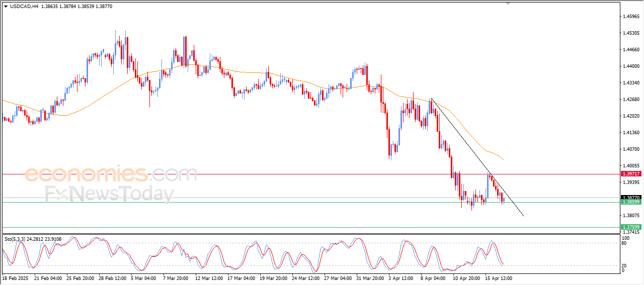Click the 27 Mar 04:00 time label

point(338,278)
